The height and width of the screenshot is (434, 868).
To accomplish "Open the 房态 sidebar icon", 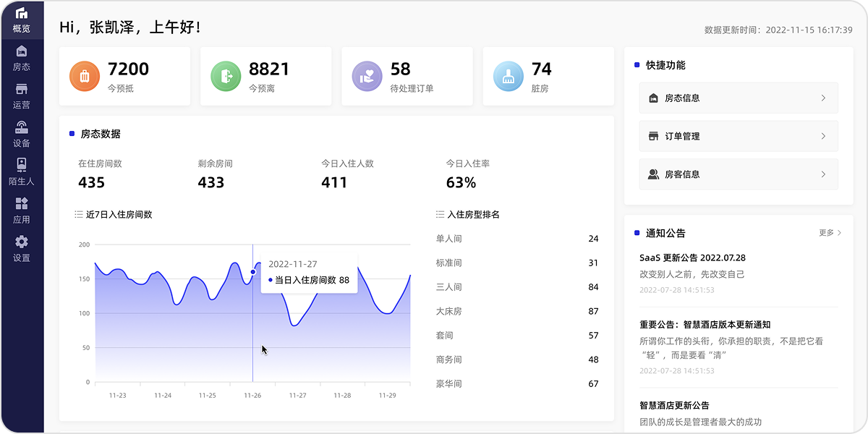I will click(x=22, y=51).
